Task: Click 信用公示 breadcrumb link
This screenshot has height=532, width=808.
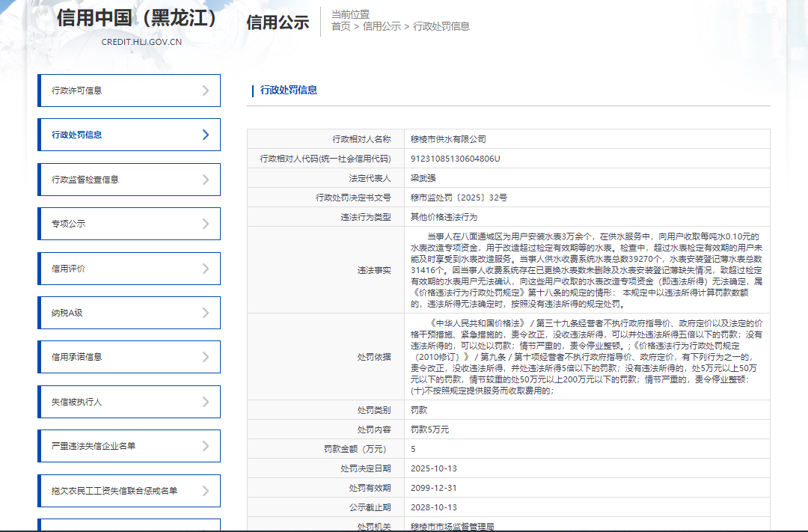Action: 382,26
